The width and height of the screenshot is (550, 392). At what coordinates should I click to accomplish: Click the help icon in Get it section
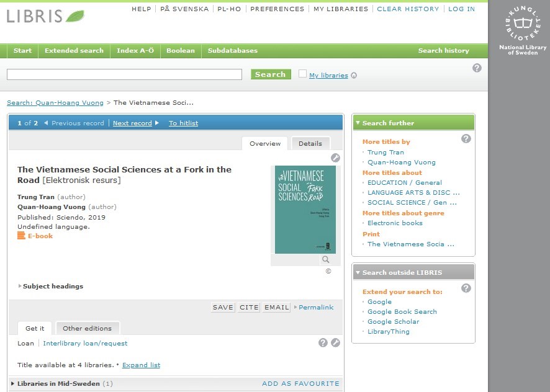(323, 342)
